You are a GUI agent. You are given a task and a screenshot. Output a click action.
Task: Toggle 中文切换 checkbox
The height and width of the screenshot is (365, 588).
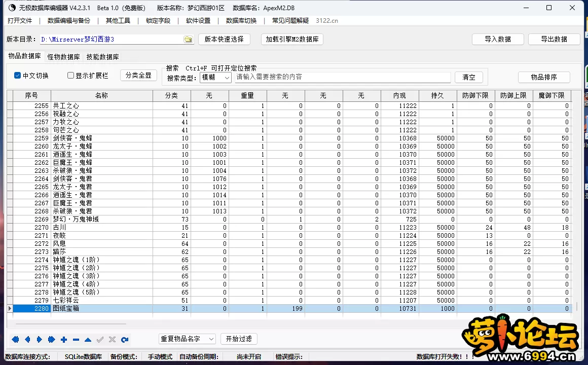(x=17, y=76)
